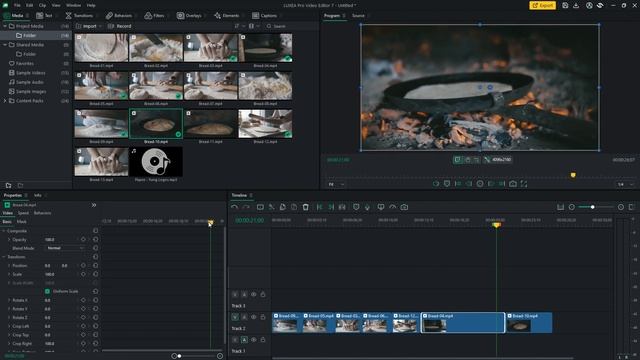Open the Blend Mode dropdown

[x=65, y=248]
